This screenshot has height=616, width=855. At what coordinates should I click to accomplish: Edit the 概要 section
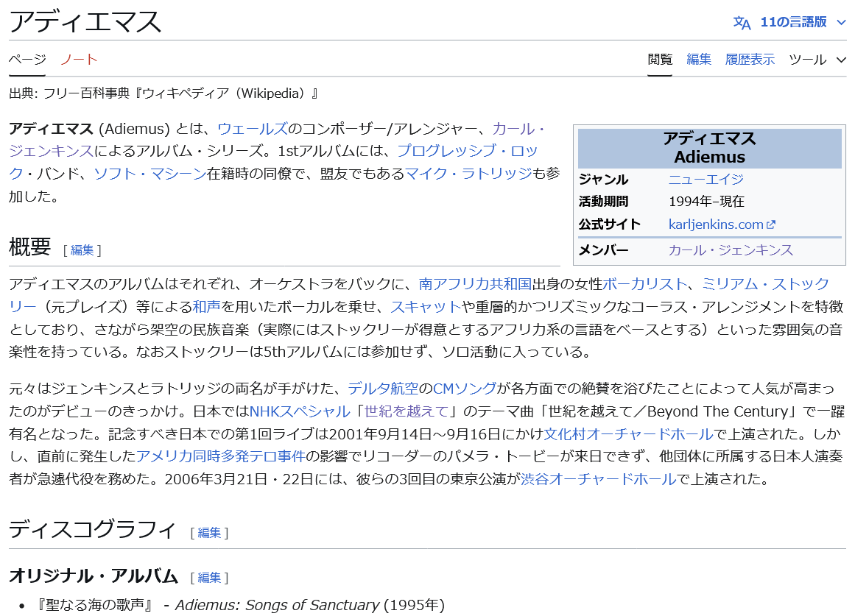click(x=82, y=249)
